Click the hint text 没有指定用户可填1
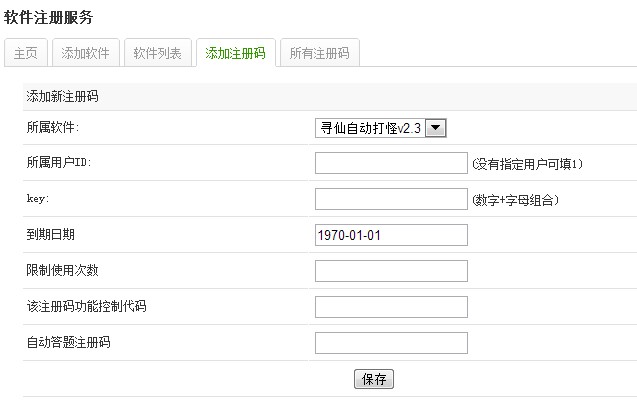Viewport: 637px width, 402px height. pos(527,164)
